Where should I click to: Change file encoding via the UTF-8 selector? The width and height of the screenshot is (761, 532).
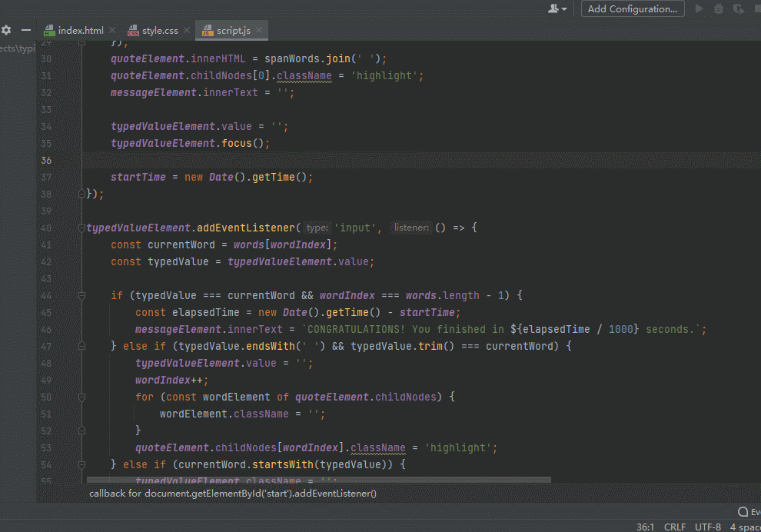708,527
